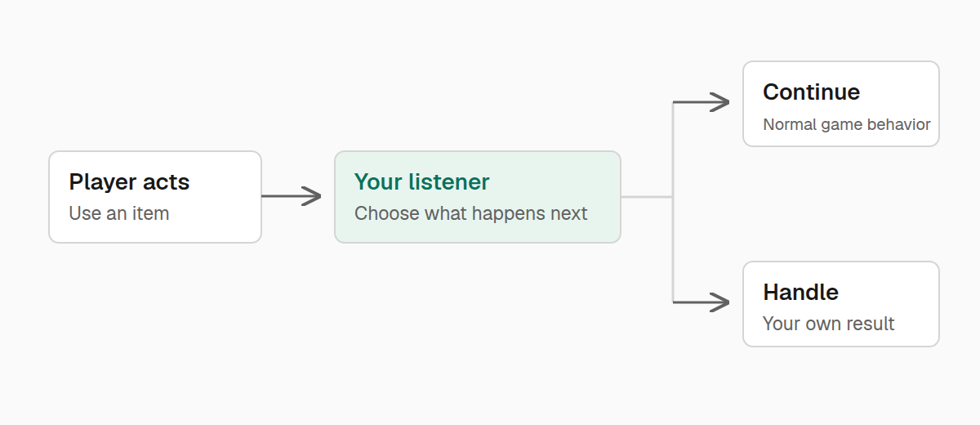This screenshot has width=980, height=425.
Task: Click the "Handle" heading text
Action: [801, 292]
